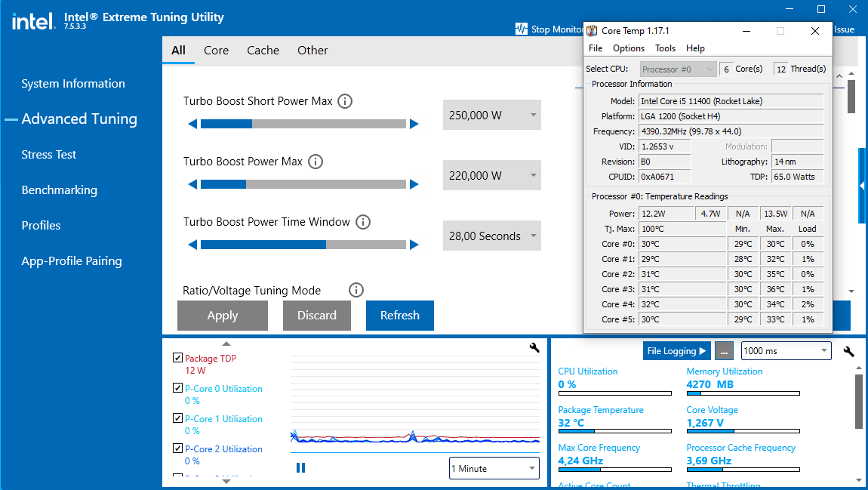868x490 pixels.
Task: Decrease Turbo Boost Power Time Window with left arrow
Action: (x=192, y=245)
